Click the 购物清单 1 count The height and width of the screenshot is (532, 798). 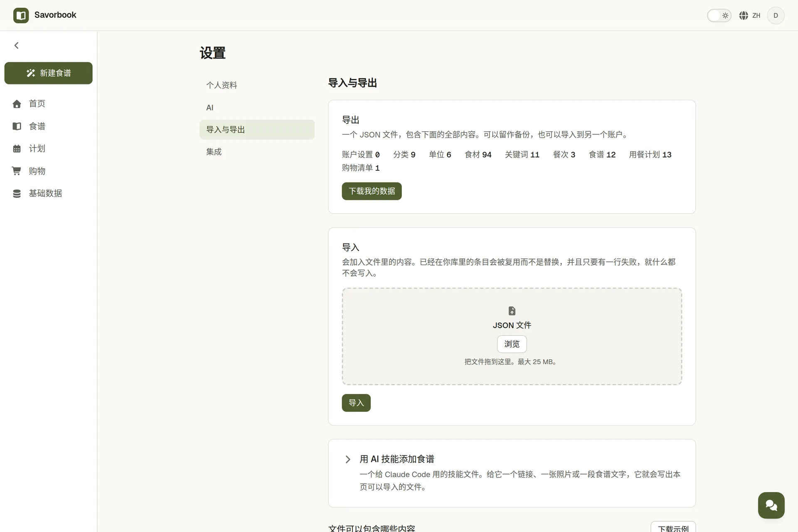361,168
